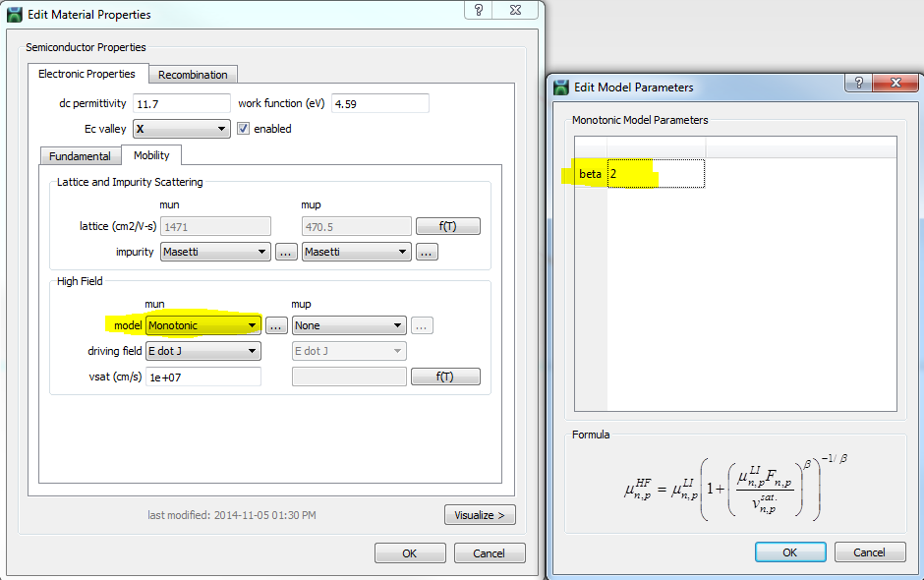Open Monotonic model parameters ellipsis button
Screen dimensions: 924x580
click(x=276, y=325)
